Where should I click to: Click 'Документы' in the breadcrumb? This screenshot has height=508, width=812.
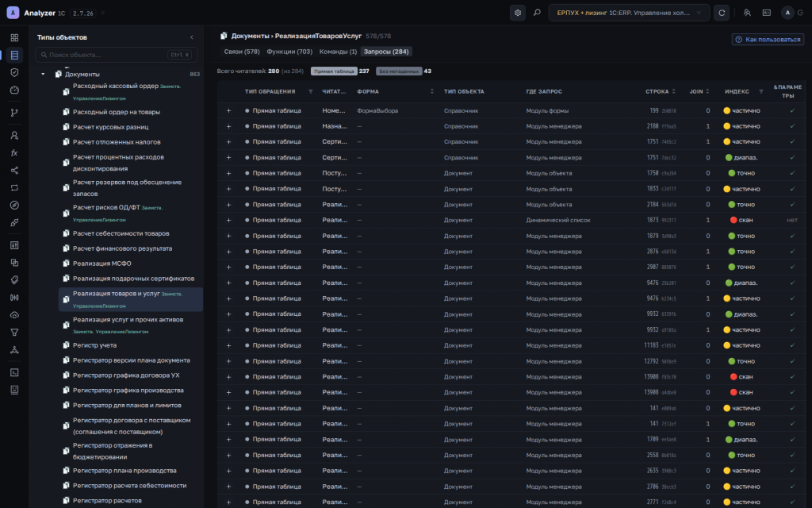250,36
